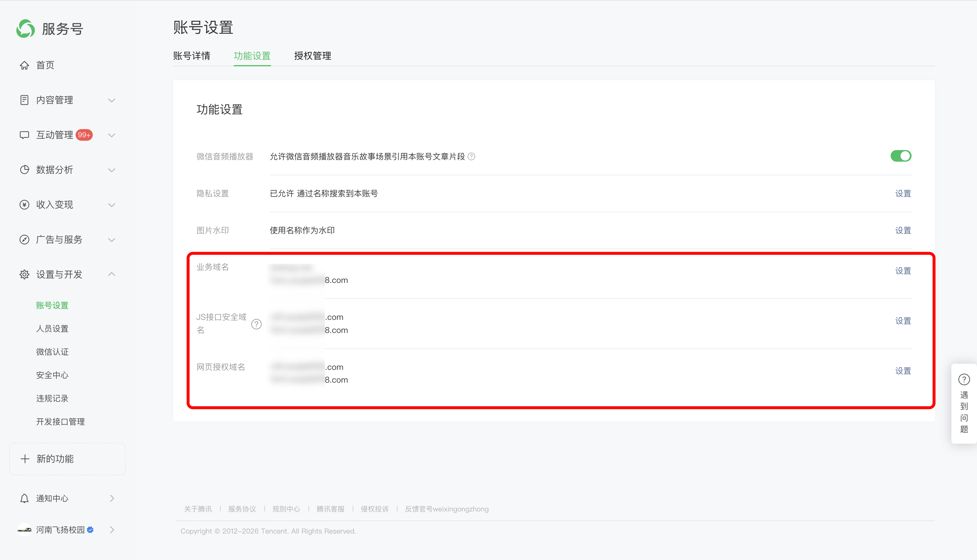Screen dimensions: 977x560
Task: Expand the 数据分析 chevron
Action: click(112, 170)
